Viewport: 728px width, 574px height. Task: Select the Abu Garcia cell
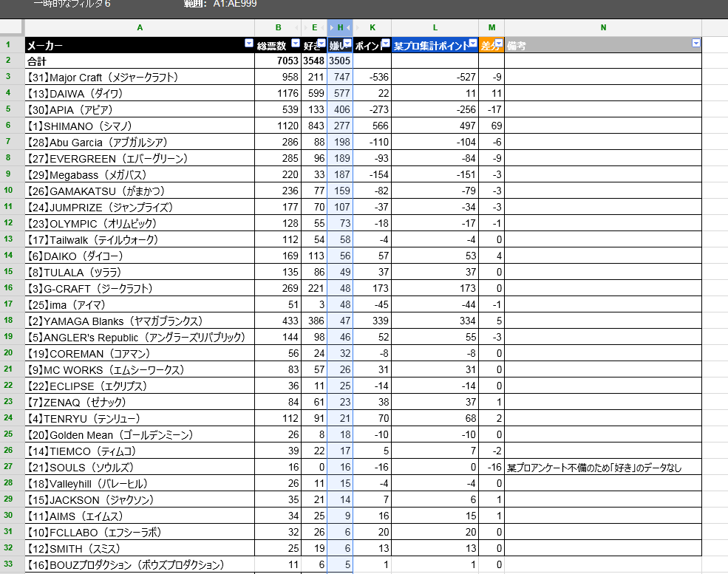pos(140,142)
